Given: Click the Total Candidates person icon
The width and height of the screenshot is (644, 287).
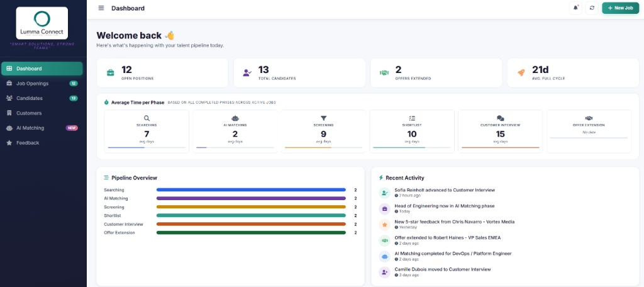Looking at the screenshot, I should pyautogui.click(x=247, y=73).
